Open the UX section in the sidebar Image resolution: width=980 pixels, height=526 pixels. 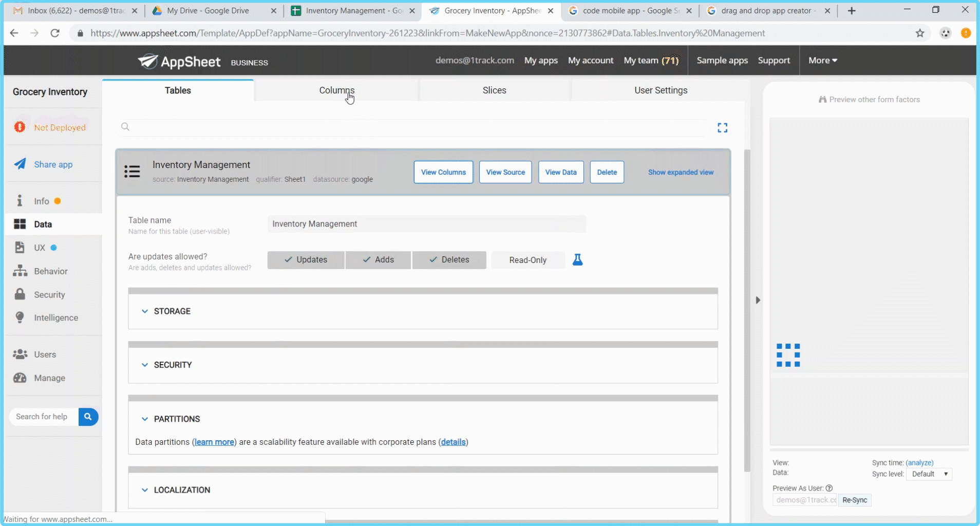pos(39,248)
